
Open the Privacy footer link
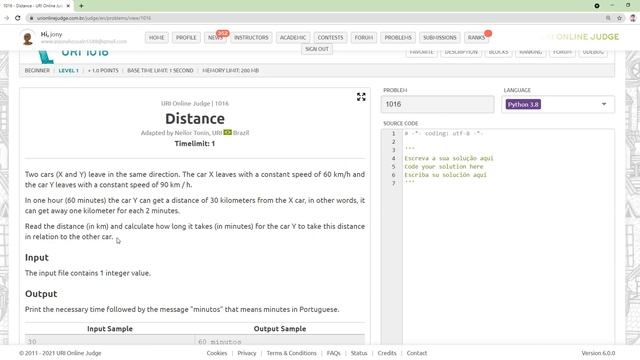point(247,353)
